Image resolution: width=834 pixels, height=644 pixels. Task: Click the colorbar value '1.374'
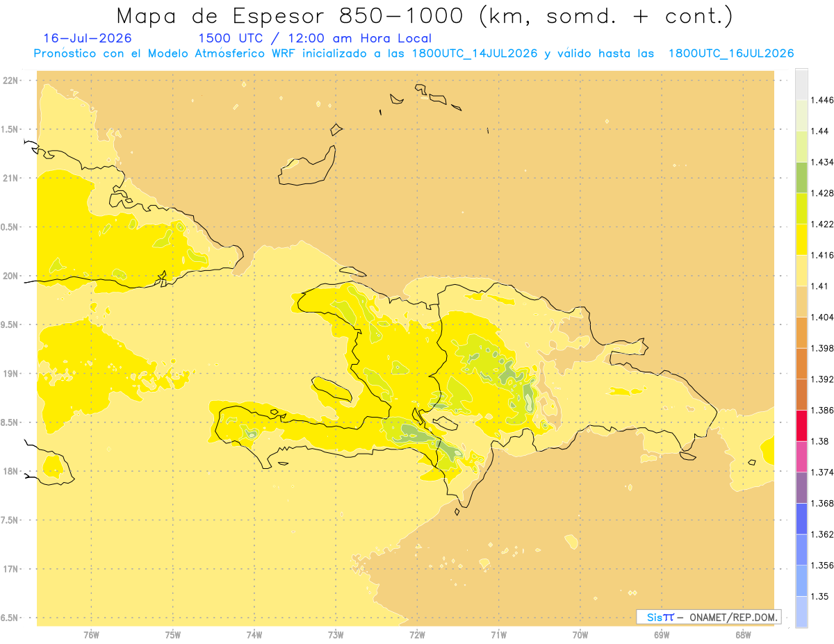tap(821, 472)
